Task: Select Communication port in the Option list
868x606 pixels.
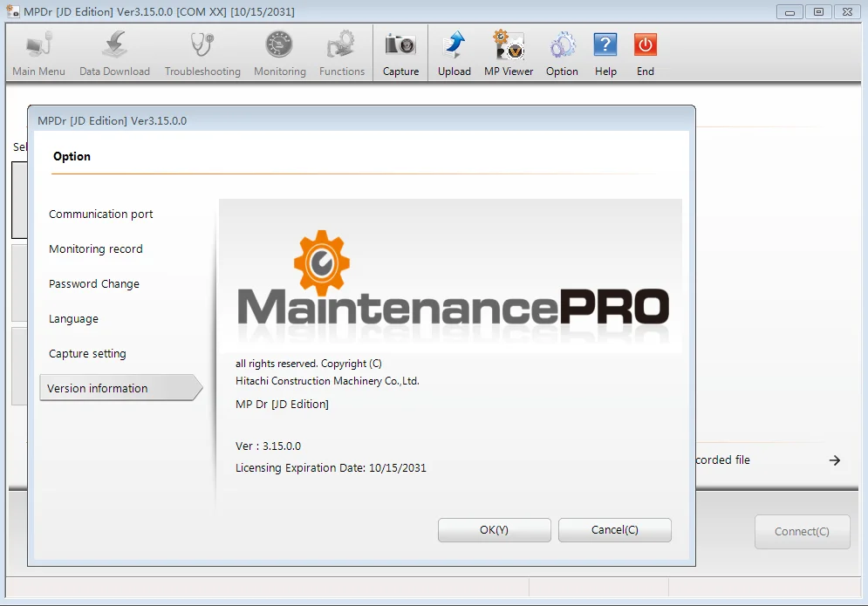Action: (x=100, y=214)
